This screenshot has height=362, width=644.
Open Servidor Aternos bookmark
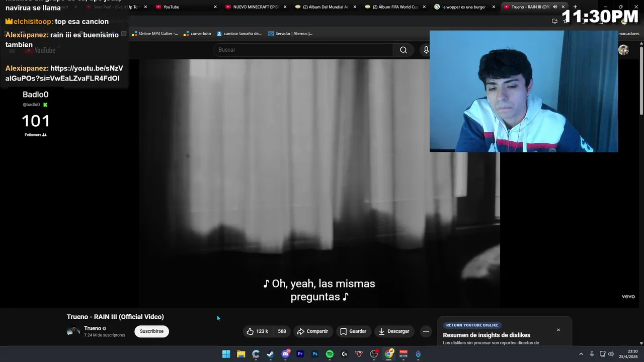290,34
